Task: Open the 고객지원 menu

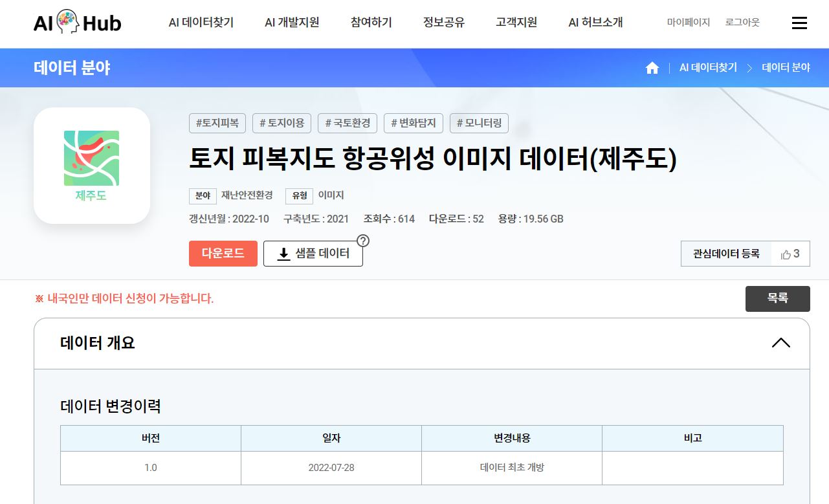Action: [x=516, y=23]
